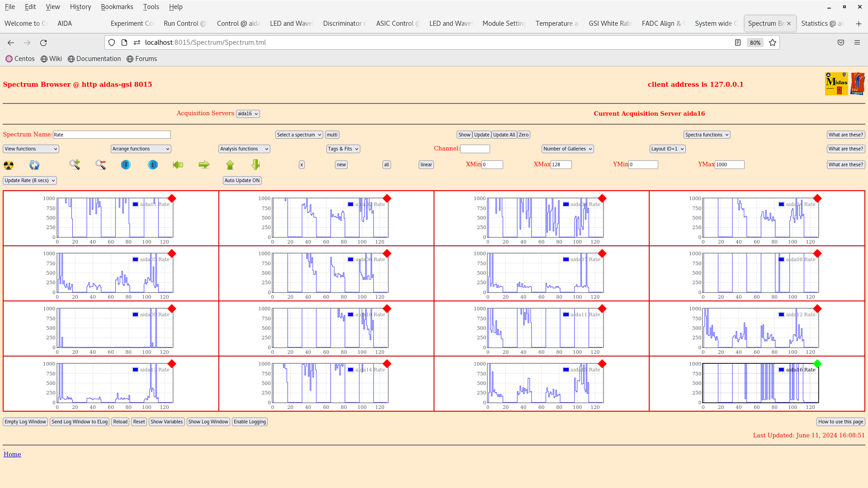Click the zoom in magnifier icon
This screenshot has width=868, height=488.
(x=75, y=165)
